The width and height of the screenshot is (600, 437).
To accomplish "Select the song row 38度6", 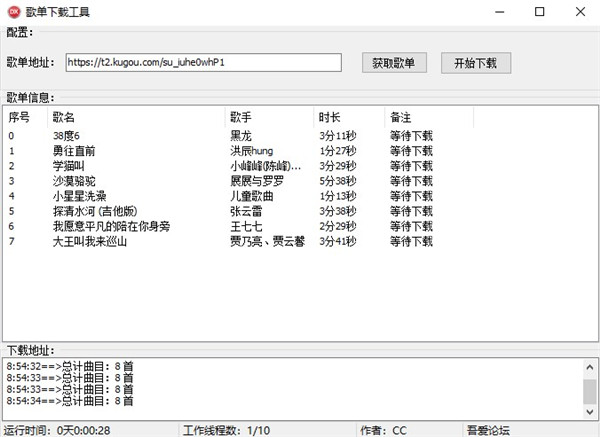I will (66, 136).
